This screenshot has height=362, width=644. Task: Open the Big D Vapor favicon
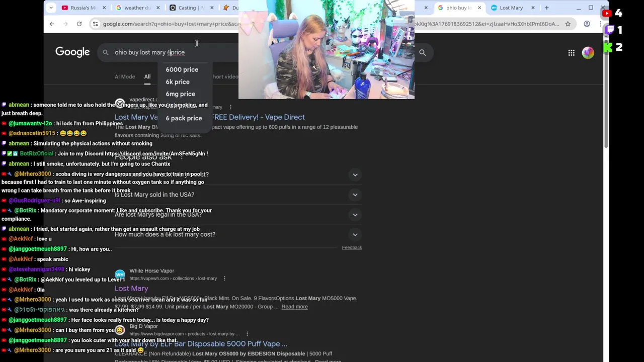tap(120, 330)
